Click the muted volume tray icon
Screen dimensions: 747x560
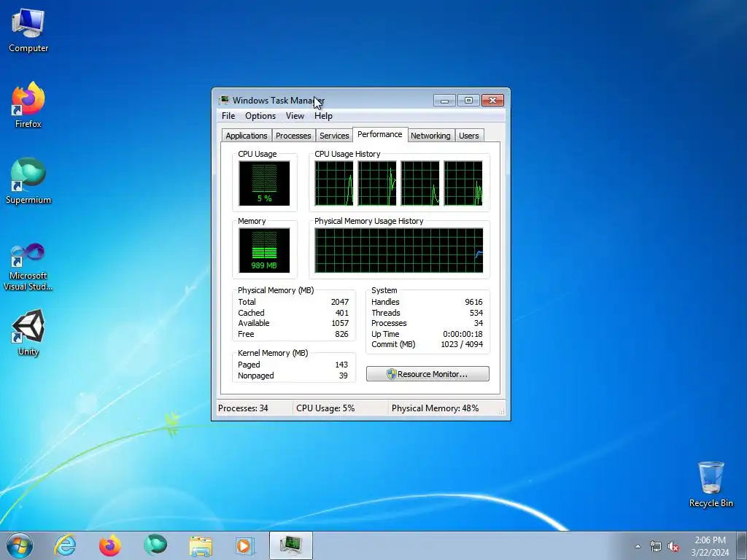673,547
